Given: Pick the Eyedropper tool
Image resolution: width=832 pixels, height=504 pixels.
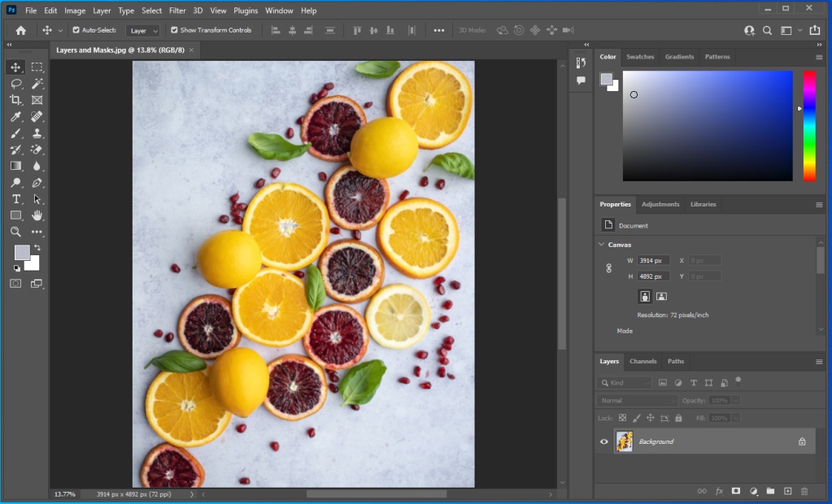Looking at the screenshot, I should 15,117.
